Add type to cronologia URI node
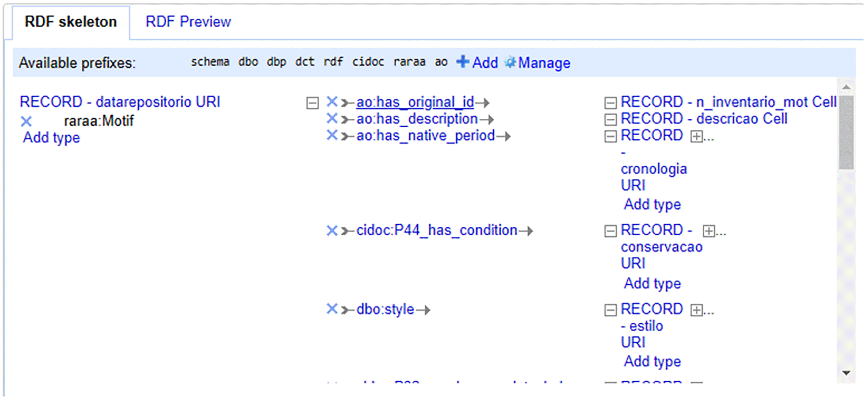 [653, 204]
